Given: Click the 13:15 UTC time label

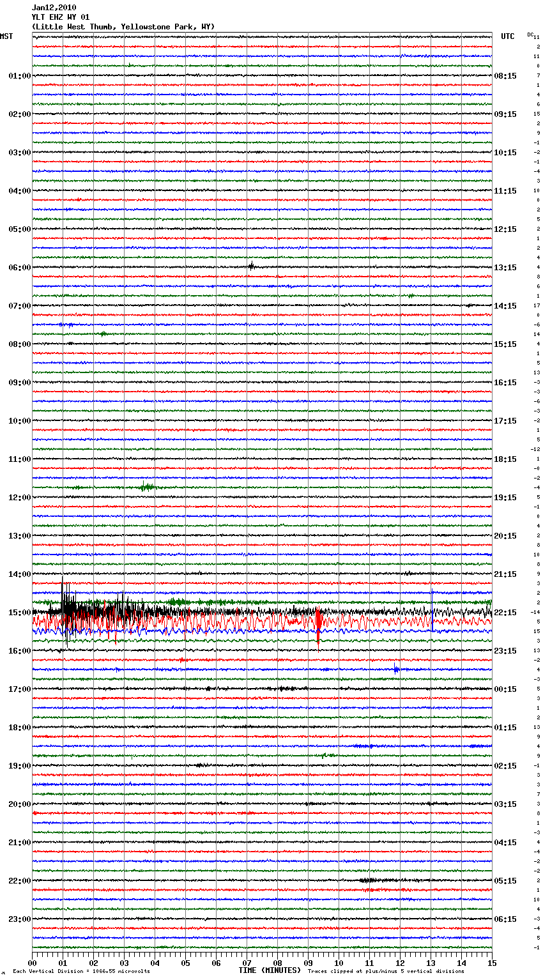Looking at the screenshot, I should click(x=505, y=268).
